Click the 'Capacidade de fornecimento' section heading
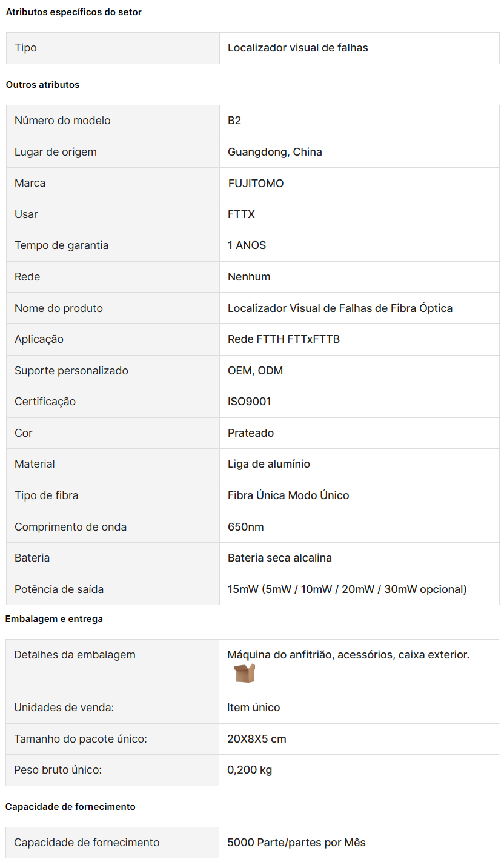The width and height of the screenshot is (504, 865). [x=70, y=807]
